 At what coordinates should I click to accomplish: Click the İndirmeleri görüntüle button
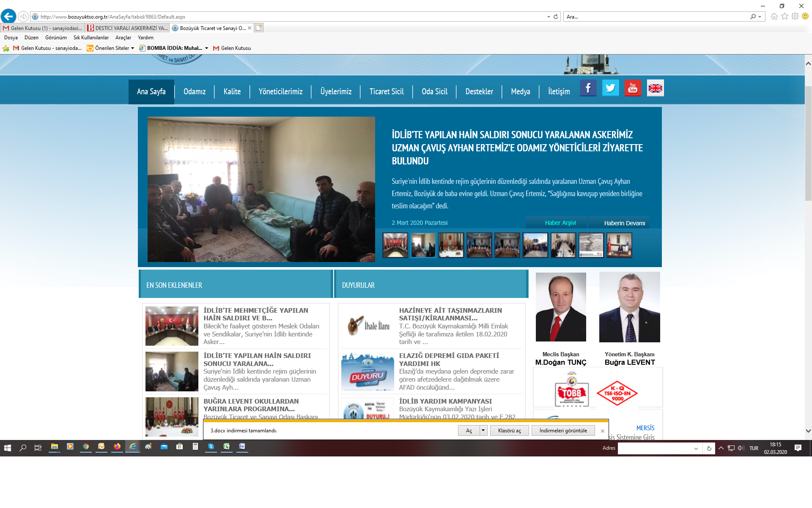(x=563, y=431)
